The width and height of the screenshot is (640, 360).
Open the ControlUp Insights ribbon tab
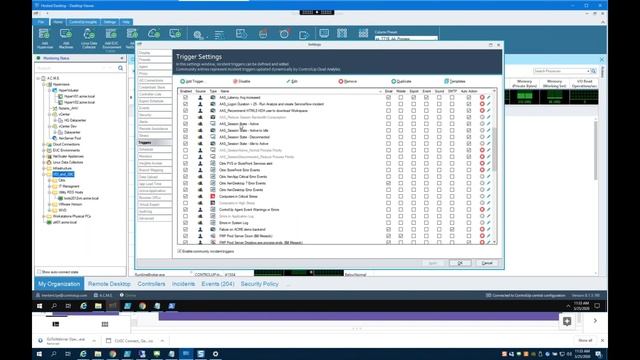[x=83, y=22]
